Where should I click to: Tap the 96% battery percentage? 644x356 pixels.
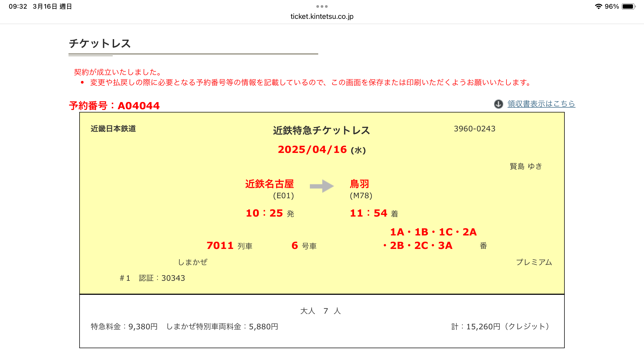(x=612, y=6)
